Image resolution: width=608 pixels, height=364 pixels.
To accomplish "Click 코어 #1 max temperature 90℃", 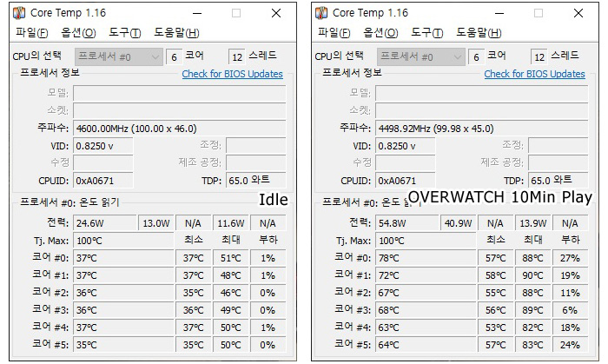I will pyautogui.click(x=532, y=275).
